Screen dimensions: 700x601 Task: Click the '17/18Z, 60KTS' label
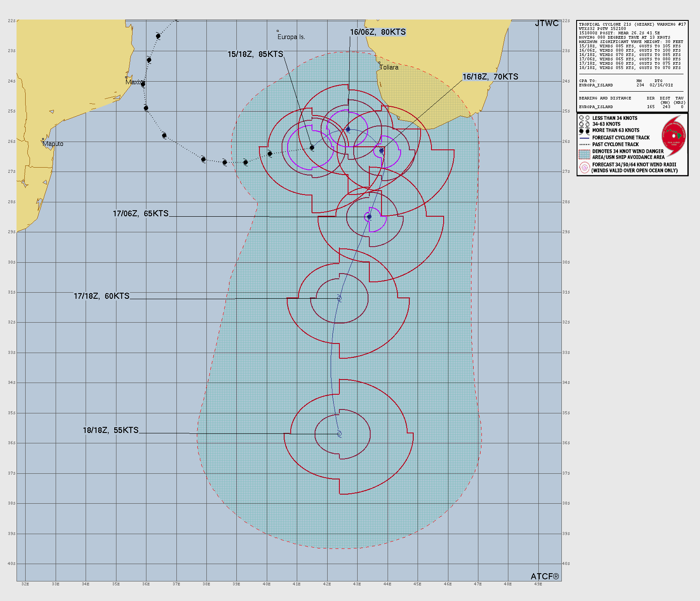tap(102, 296)
